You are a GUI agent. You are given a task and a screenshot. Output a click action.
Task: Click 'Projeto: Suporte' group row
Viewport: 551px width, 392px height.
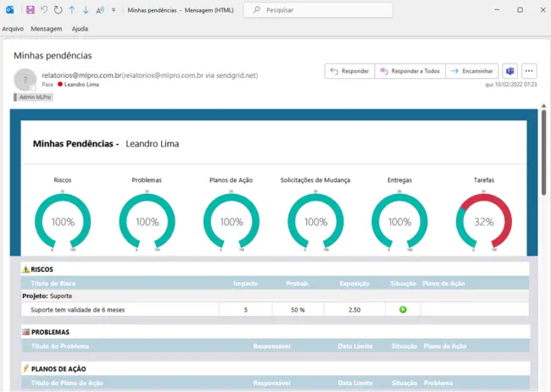pyautogui.click(x=275, y=295)
